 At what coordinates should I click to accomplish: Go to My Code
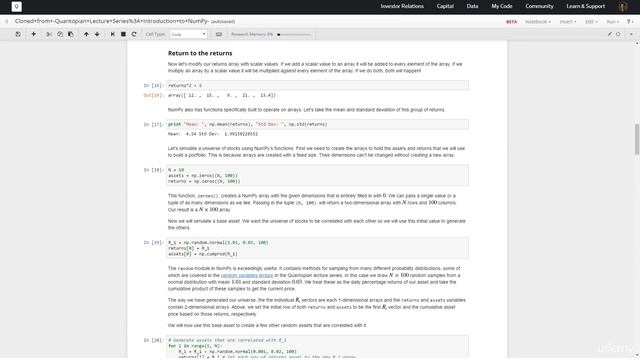point(502,6)
